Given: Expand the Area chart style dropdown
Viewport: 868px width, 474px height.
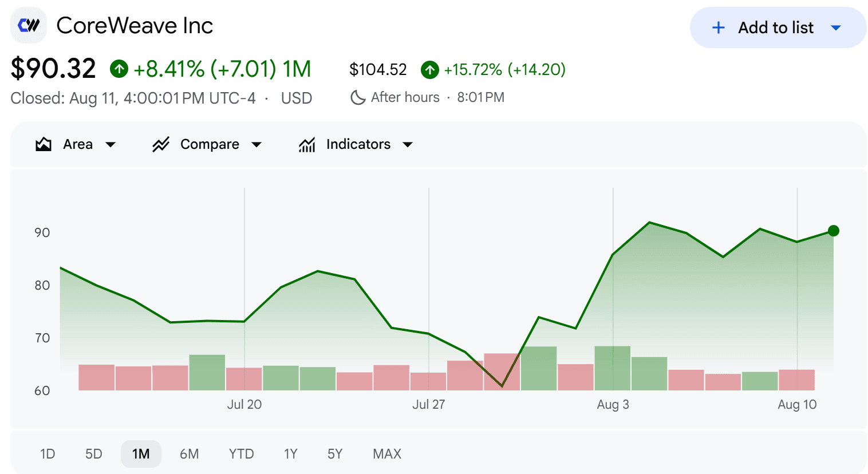Looking at the screenshot, I should coord(111,145).
